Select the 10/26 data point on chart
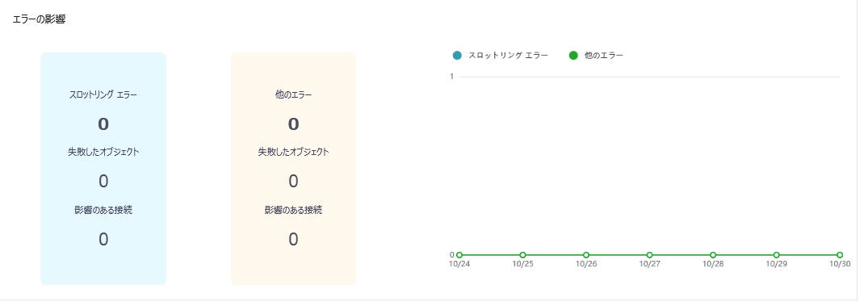Image resolution: width=868 pixels, height=306 pixels. coord(586,255)
